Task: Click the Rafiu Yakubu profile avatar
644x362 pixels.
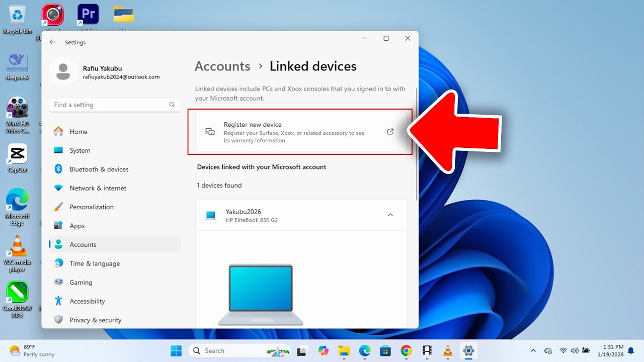Action: coord(63,72)
